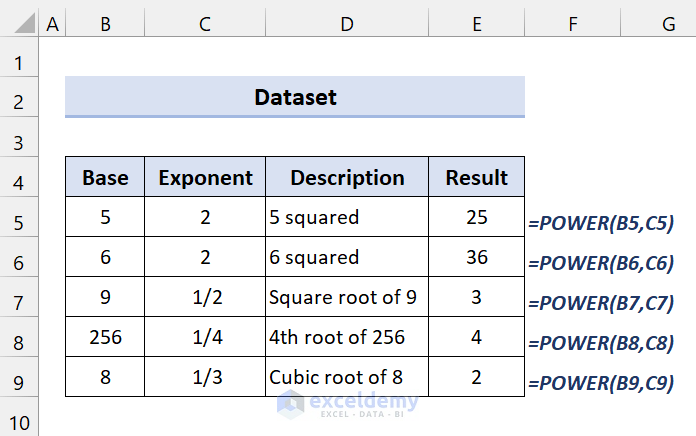
Task: Click the =POWER(B6,C6) formula text
Action: pos(601,263)
